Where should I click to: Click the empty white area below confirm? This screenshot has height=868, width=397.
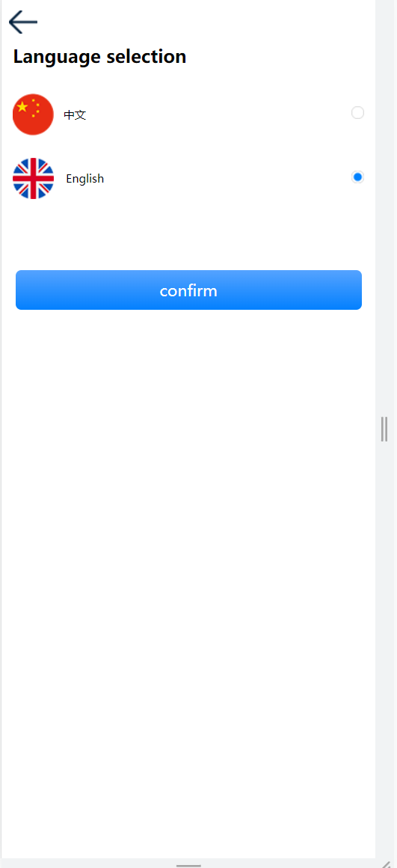pos(188,554)
